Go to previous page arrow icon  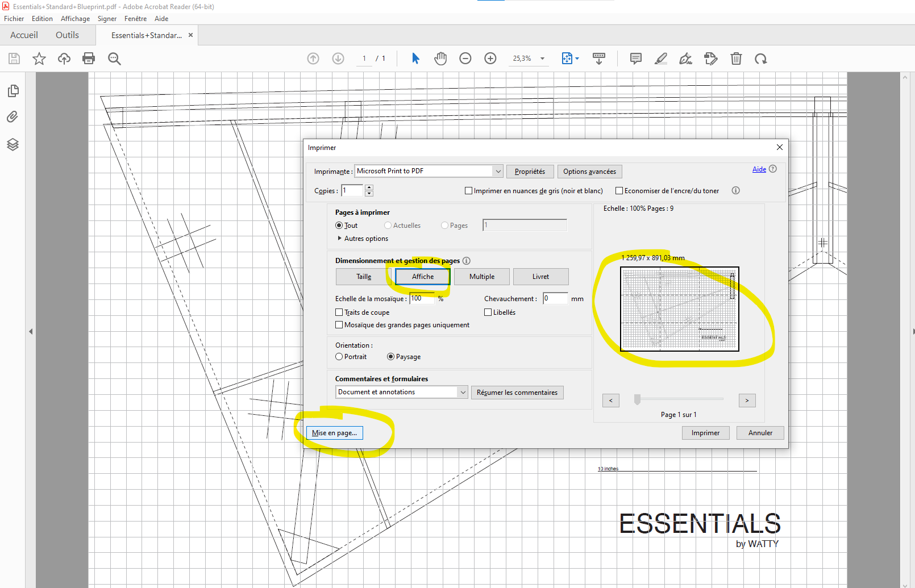pos(313,59)
